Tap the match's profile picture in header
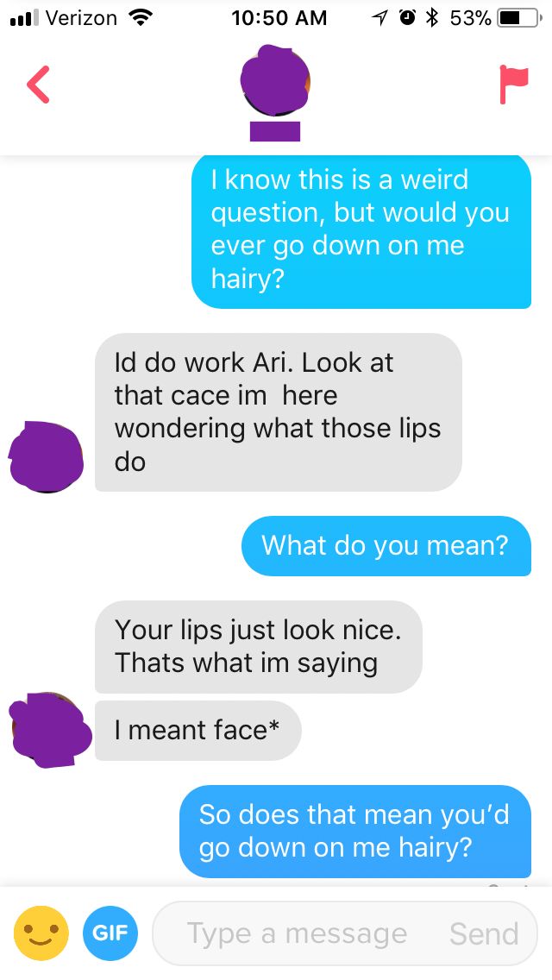This screenshot has width=552, height=980. (275, 80)
